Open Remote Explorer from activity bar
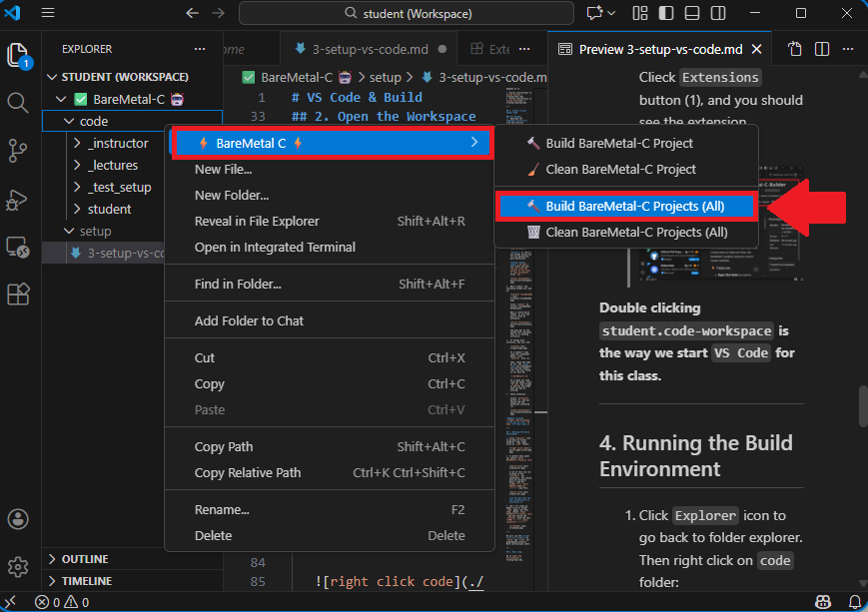The image size is (868, 612). click(18, 247)
